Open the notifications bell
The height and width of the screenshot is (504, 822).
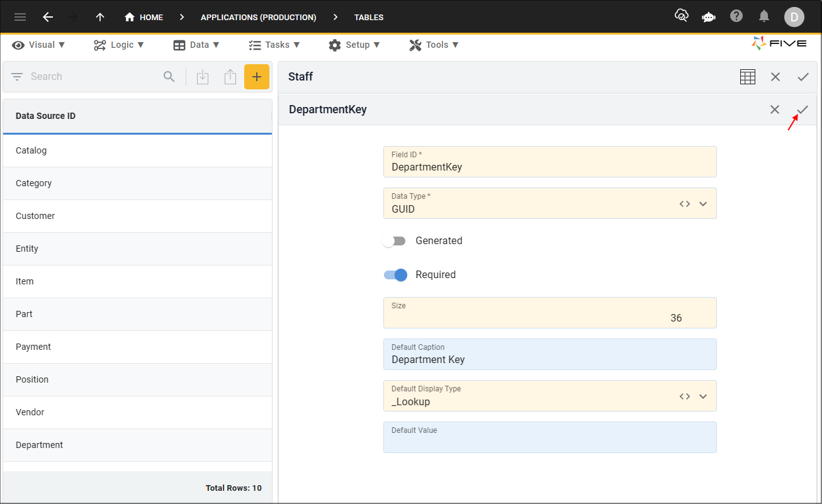764,16
